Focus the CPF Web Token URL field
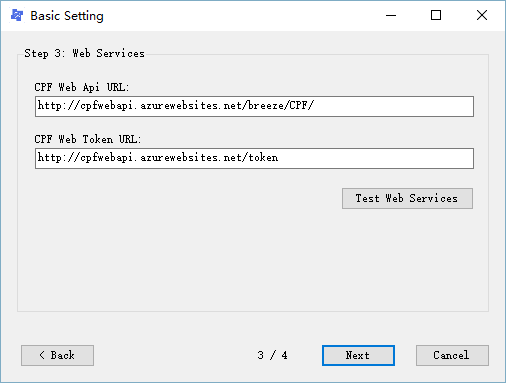Image resolution: width=506 pixels, height=383 pixels. pyautogui.click(x=254, y=158)
